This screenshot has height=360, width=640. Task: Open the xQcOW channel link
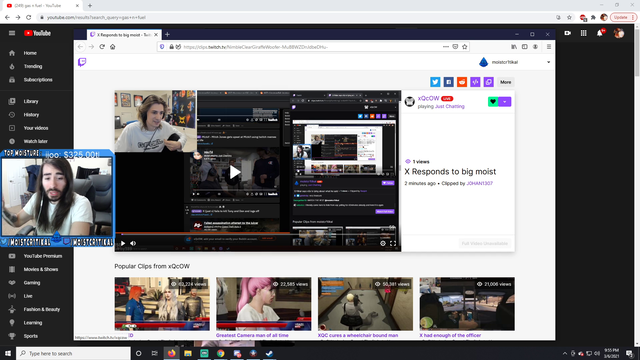tap(429, 98)
